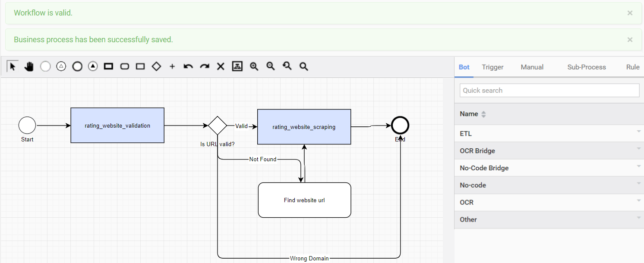This screenshot has width=644, height=263.
Task: Select the rating_website_validation task box
Action: click(x=117, y=125)
